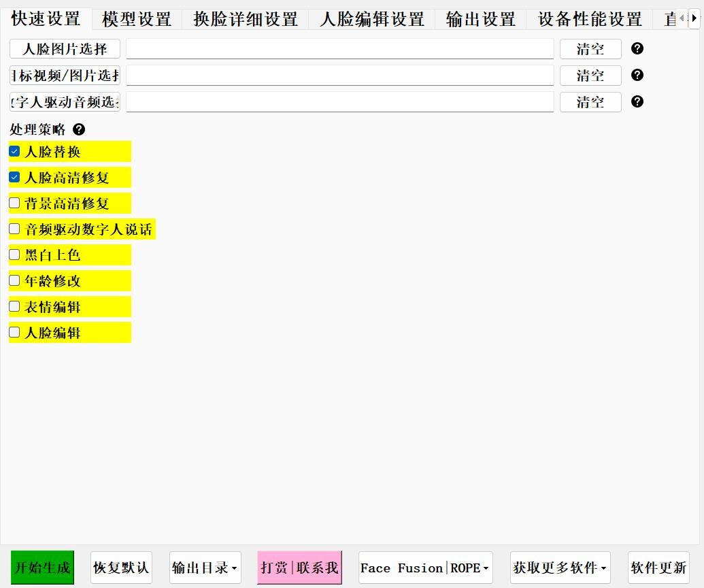Enable 音频驱动数字人说话 checkbox
Screen dimensions: 704x588
pyautogui.click(x=14, y=229)
